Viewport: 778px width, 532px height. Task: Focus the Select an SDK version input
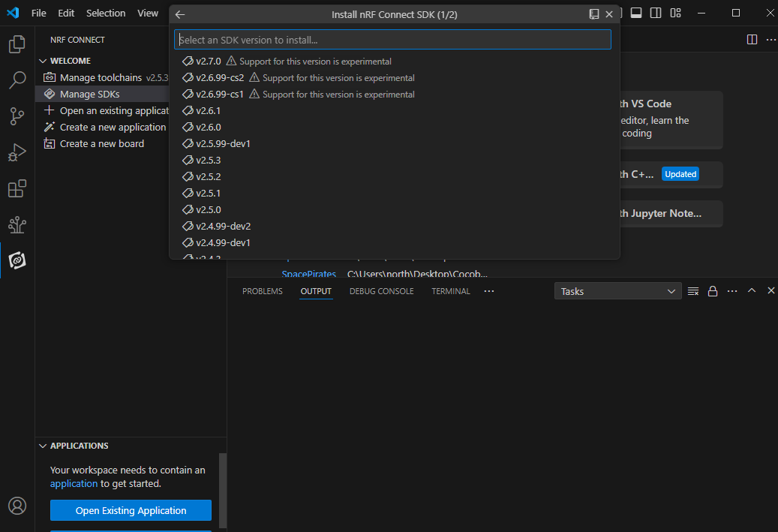(392, 40)
